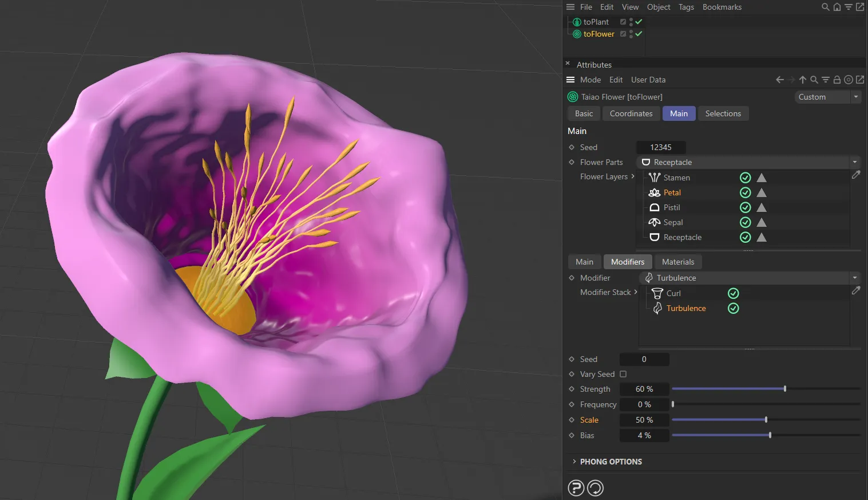The image size is (868, 500).
Task: Select the Curl modifier icon
Action: (x=656, y=293)
